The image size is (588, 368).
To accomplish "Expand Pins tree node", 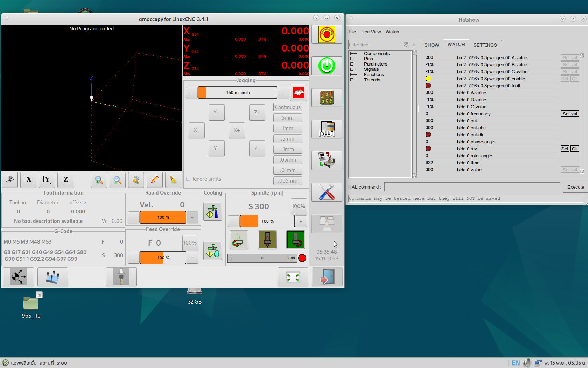I will click(352, 59).
